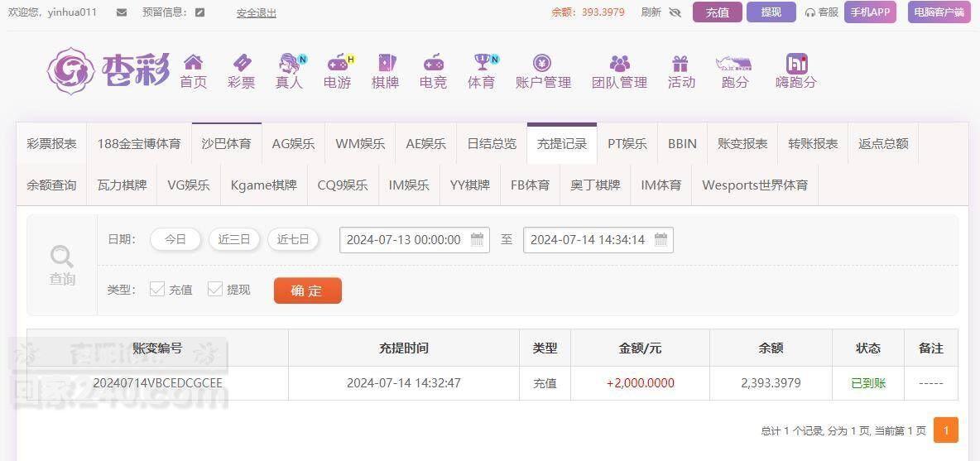The height and width of the screenshot is (461, 980).
Task: Click the 查询 magnifier search icon
Action: coord(62,256)
